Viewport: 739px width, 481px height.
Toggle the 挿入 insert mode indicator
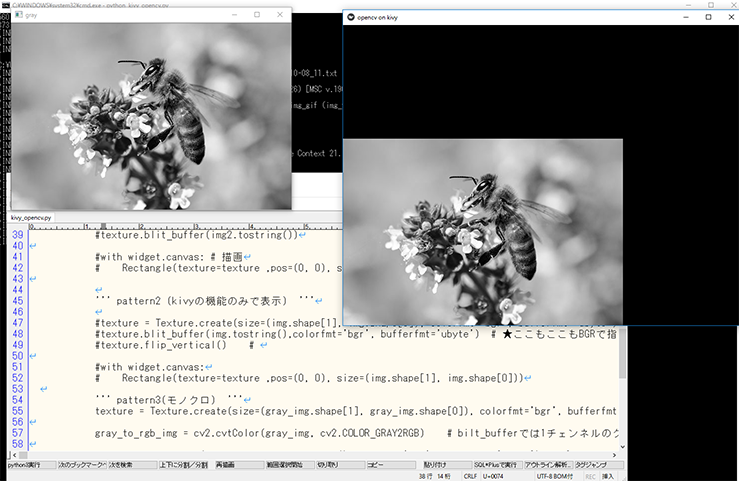point(608,476)
